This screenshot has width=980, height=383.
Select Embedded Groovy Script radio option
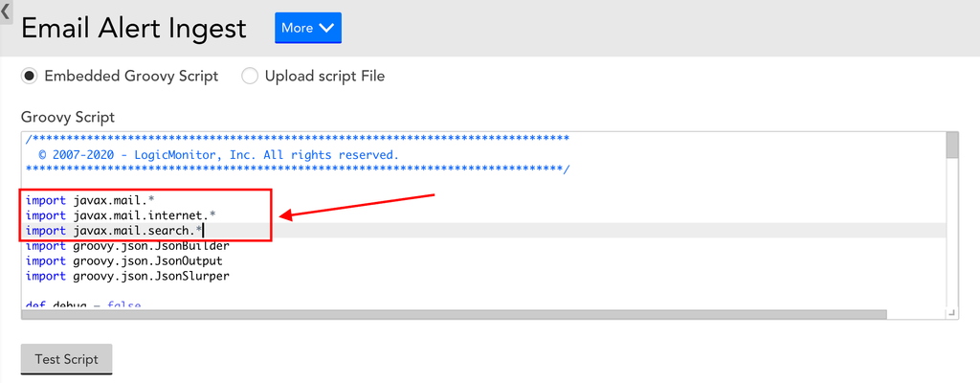tap(29, 77)
